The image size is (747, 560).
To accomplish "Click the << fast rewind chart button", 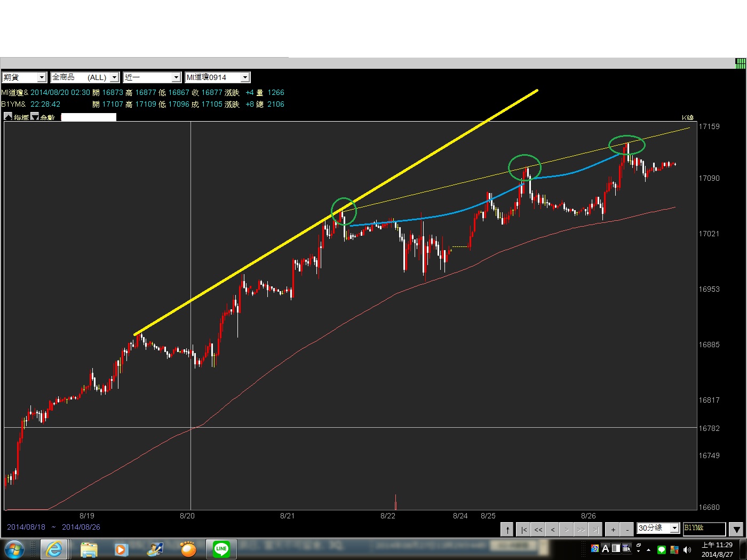I will tap(538, 529).
